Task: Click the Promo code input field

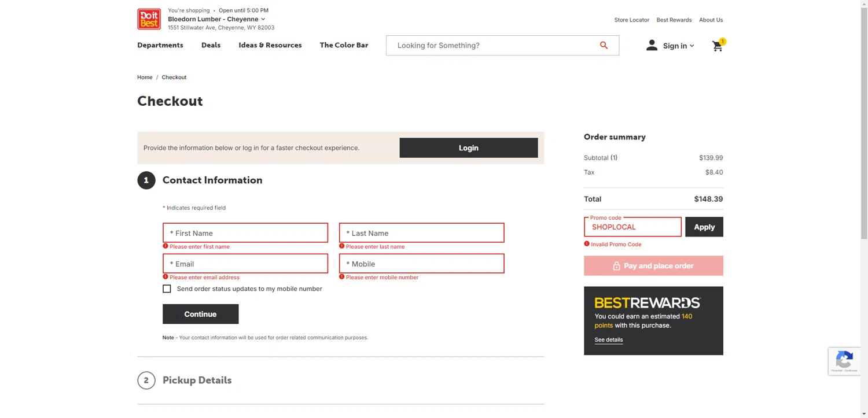Action: pyautogui.click(x=632, y=227)
